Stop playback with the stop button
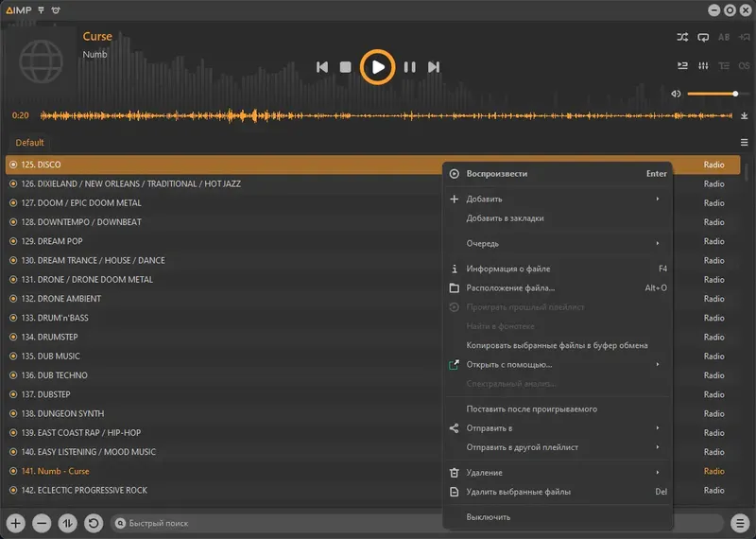The image size is (756, 539). pos(345,67)
